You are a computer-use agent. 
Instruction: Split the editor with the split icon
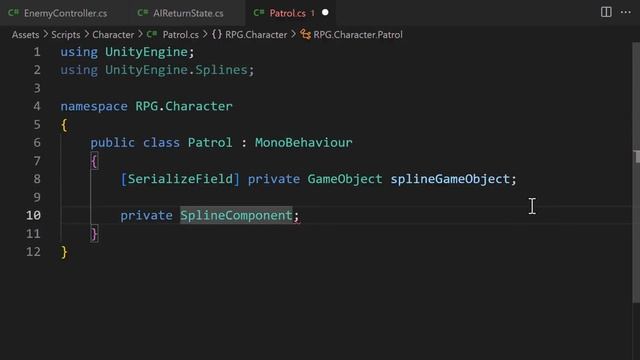pyautogui.click(x=606, y=12)
